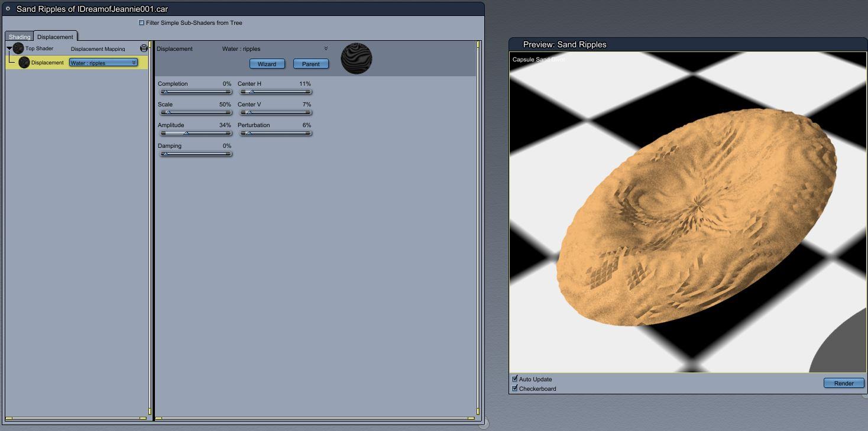The image size is (868, 431).
Task: Click the tree panel horizontal scrollbar
Action: (x=76, y=419)
